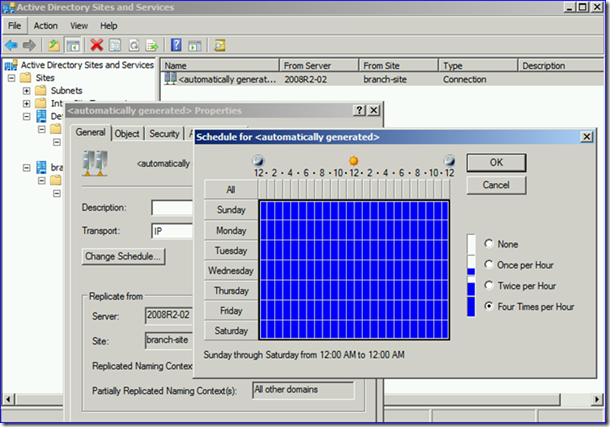This screenshot has height=427, width=610.
Task: Collapse the folder node under branch site
Action: pos(42,180)
